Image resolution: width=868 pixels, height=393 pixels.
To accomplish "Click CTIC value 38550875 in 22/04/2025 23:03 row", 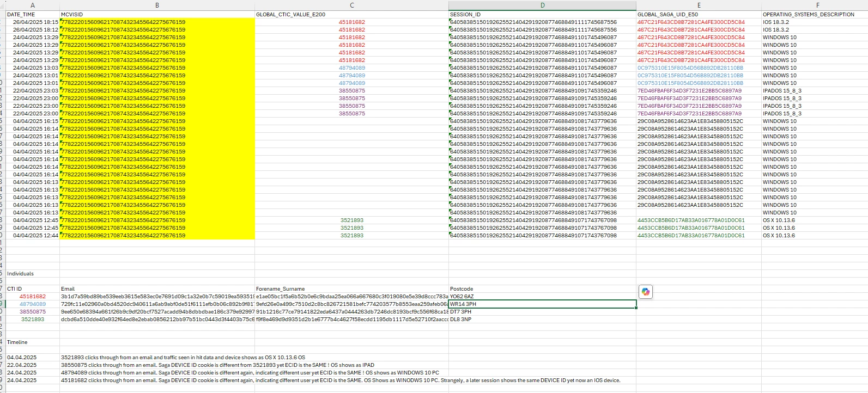I will [351, 91].
